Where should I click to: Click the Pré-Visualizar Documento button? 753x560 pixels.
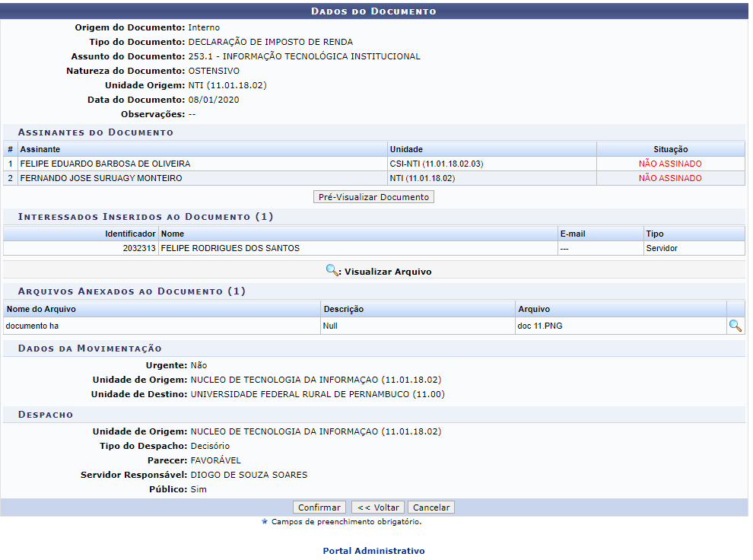(373, 197)
